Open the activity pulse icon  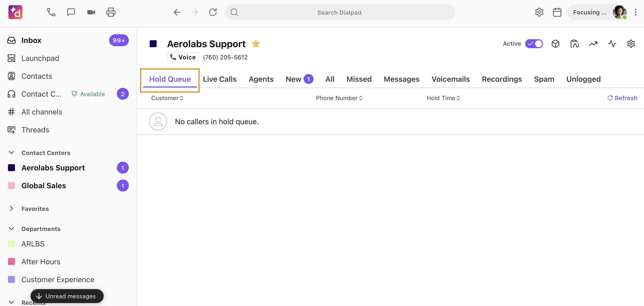612,44
